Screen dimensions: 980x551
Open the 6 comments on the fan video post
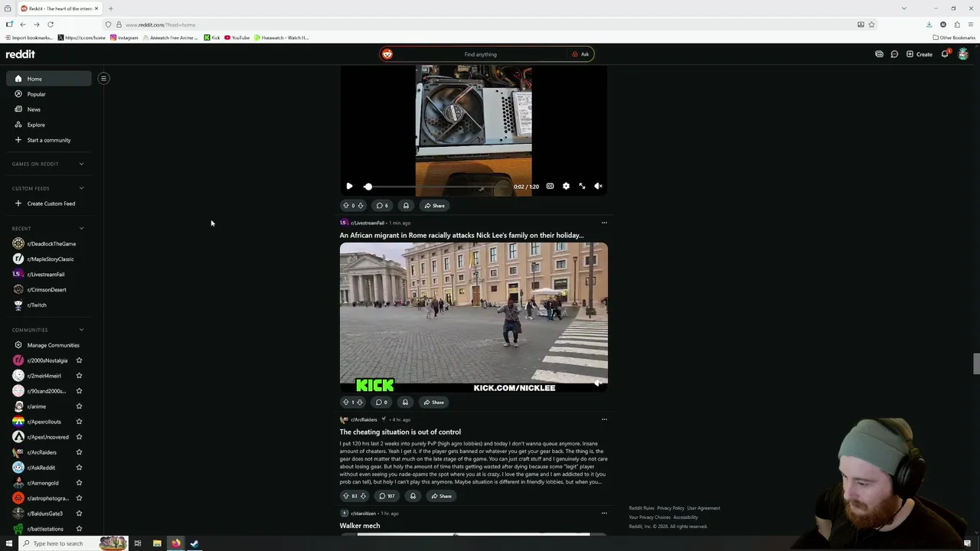[x=382, y=205]
